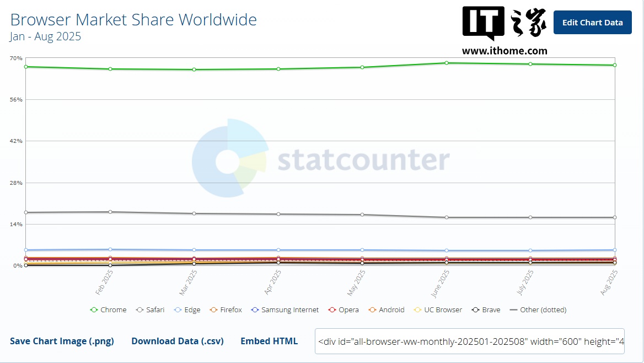Hide the Edge series via legend
644x363 pixels.
click(x=187, y=310)
